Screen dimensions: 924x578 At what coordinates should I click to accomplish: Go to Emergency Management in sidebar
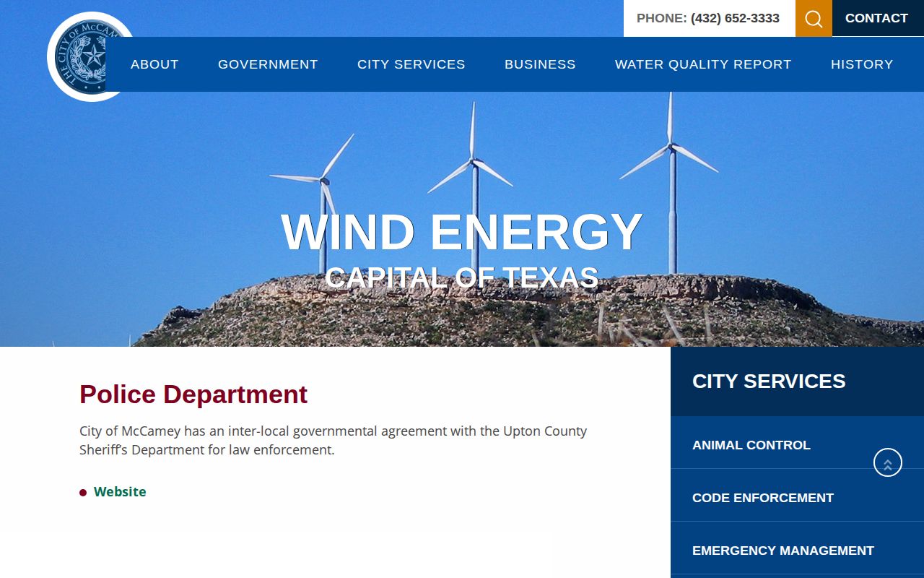click(x=797, y=551)
